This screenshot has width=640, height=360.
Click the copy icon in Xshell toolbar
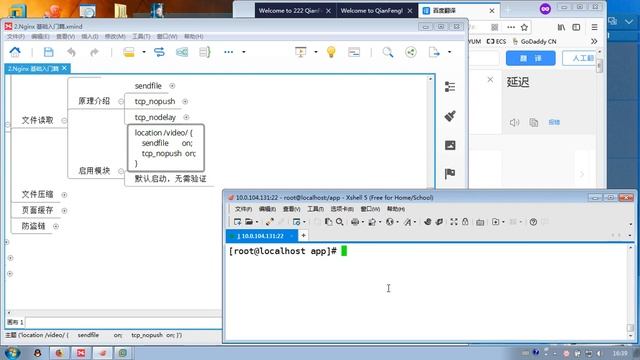(328, 222)
